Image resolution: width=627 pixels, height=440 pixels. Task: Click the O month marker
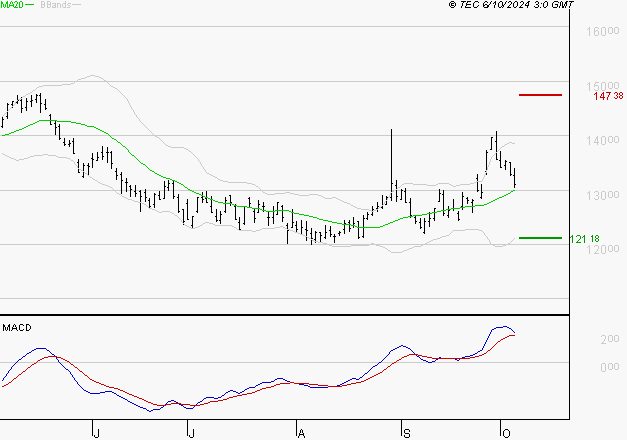pos(506,434)
